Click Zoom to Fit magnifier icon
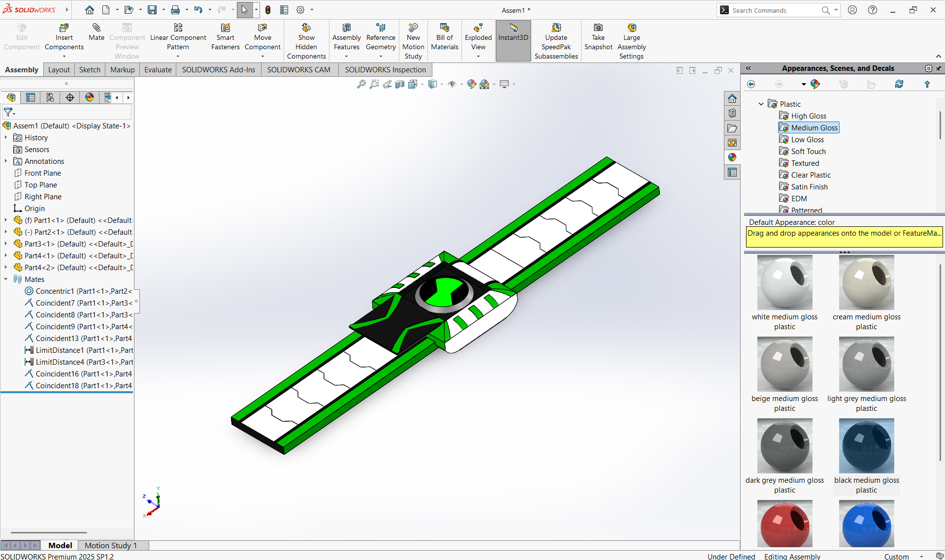 (361, 84)
